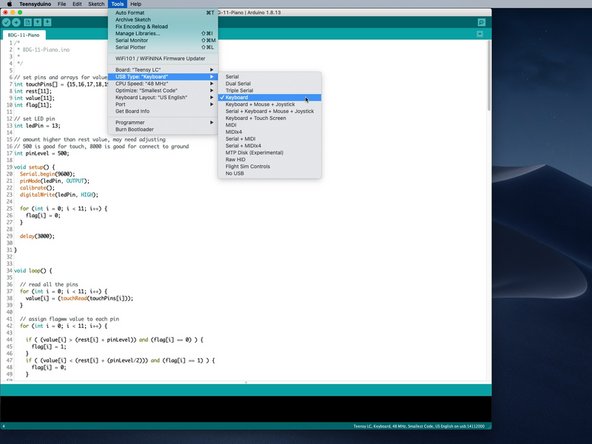The height and width of the screenshot is (444, 592).
Task: Choose MTP Disk (Experimental)
Action: click(270, 153)
